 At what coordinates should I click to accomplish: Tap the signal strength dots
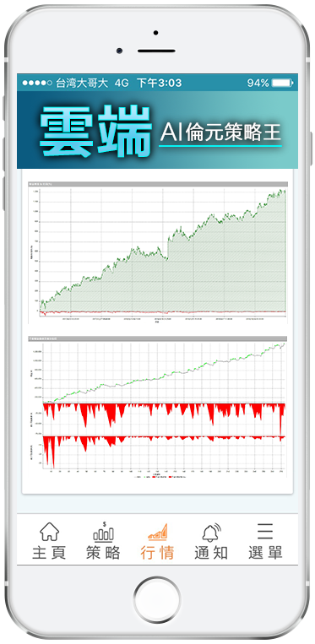click(37, 83)
